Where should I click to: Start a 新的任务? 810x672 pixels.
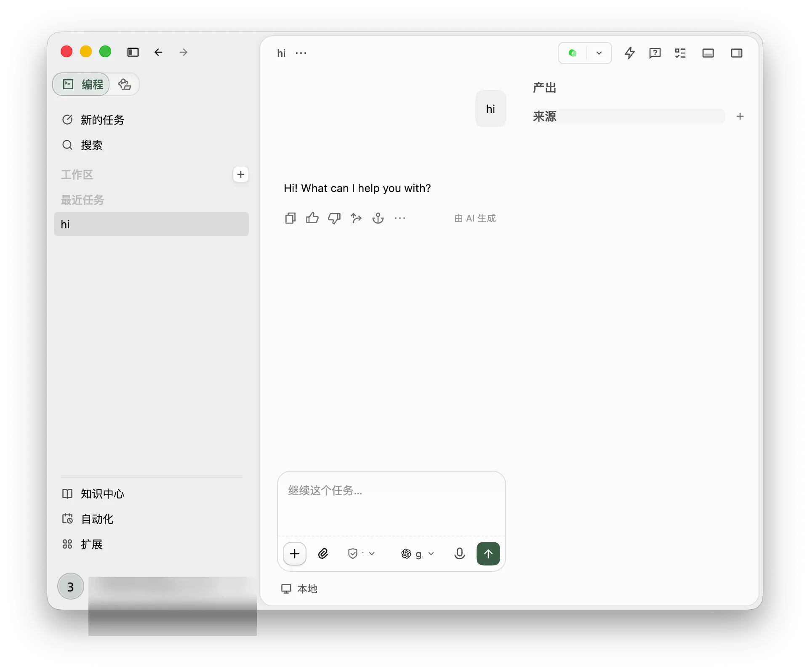click(93, 120)
